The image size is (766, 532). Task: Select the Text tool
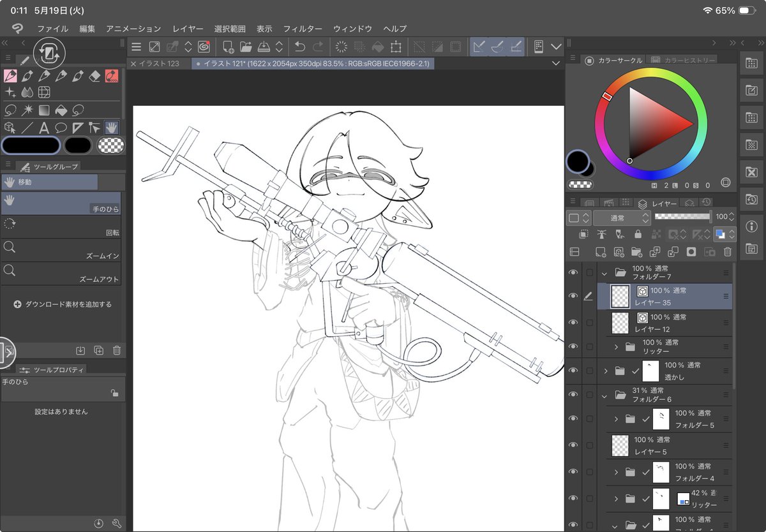44,127
